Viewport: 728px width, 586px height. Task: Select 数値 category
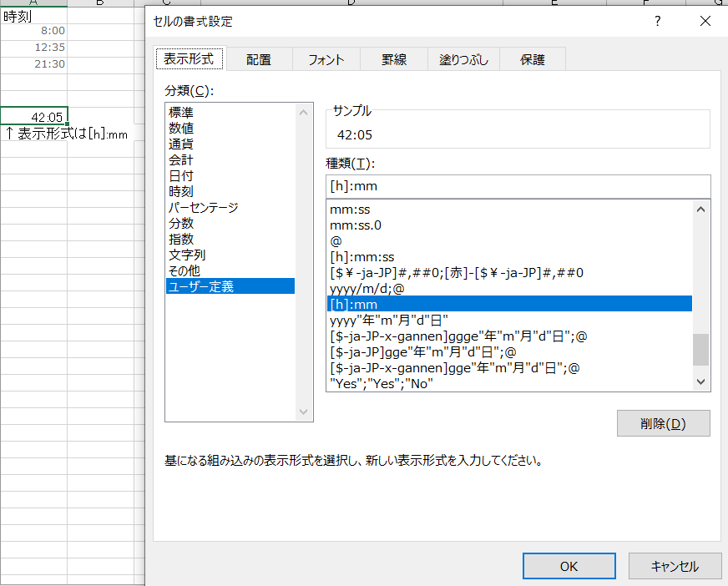[x=230, y=129]
